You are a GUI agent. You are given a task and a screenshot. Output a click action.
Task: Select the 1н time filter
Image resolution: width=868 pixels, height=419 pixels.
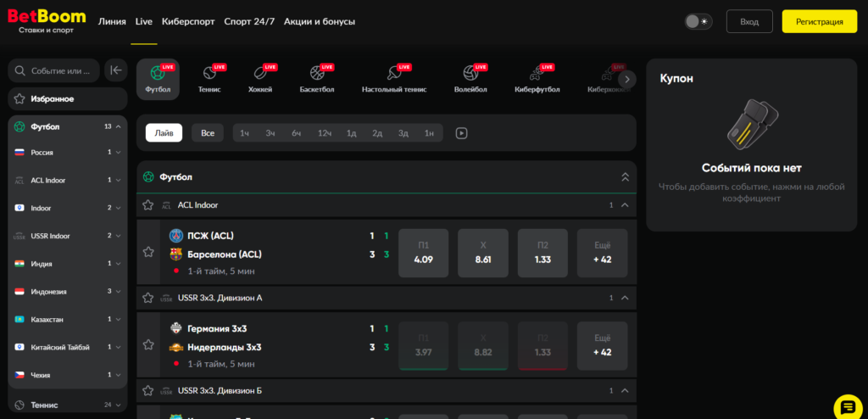(x=429, y=133)
